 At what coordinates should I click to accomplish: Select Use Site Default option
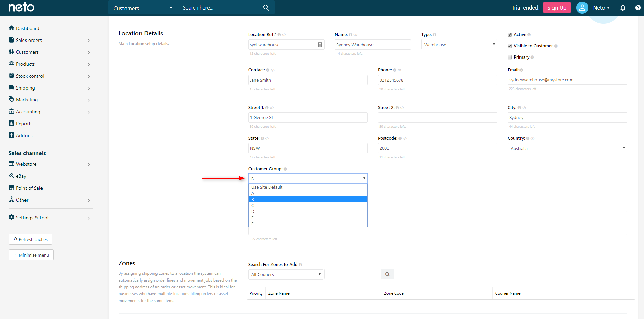tap(308, 187)
